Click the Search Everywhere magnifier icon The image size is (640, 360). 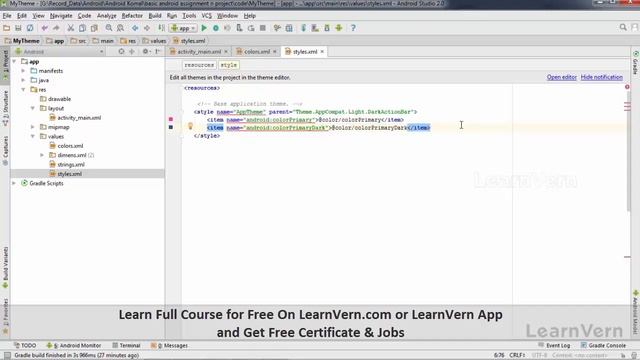(623, 27)
